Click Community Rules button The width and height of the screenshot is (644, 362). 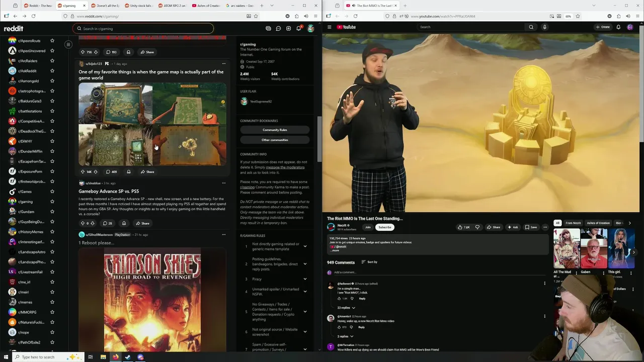tap(275, 130)
